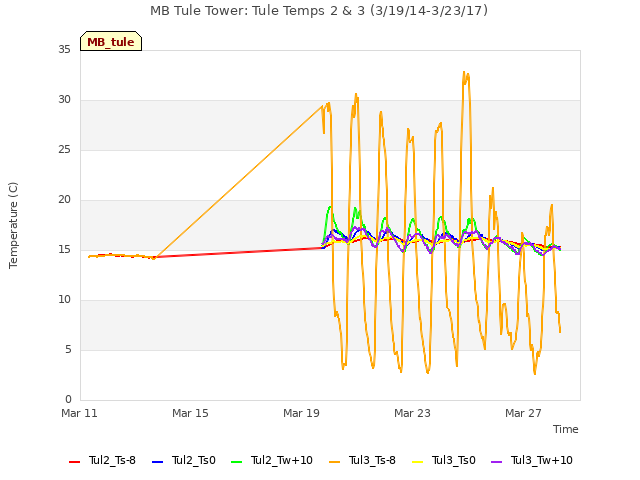
Task: Click the 15 y-axis tick label
Action: click(x=64, y=249)
